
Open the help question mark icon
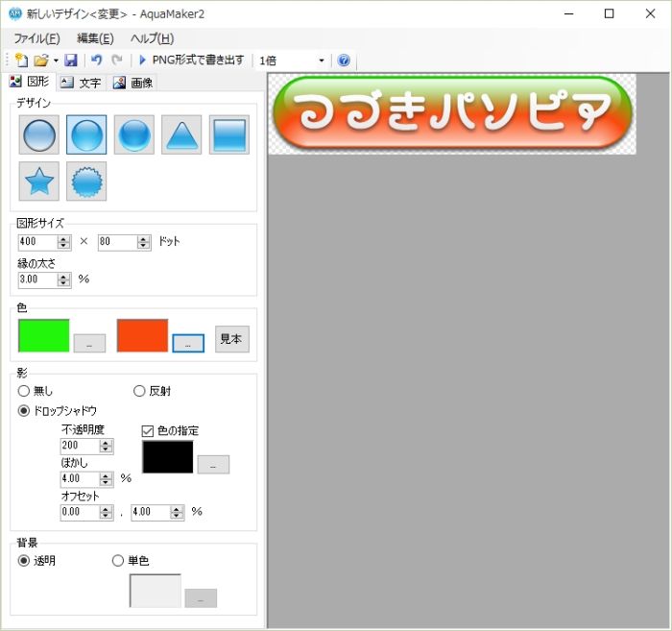click(344, 61)
